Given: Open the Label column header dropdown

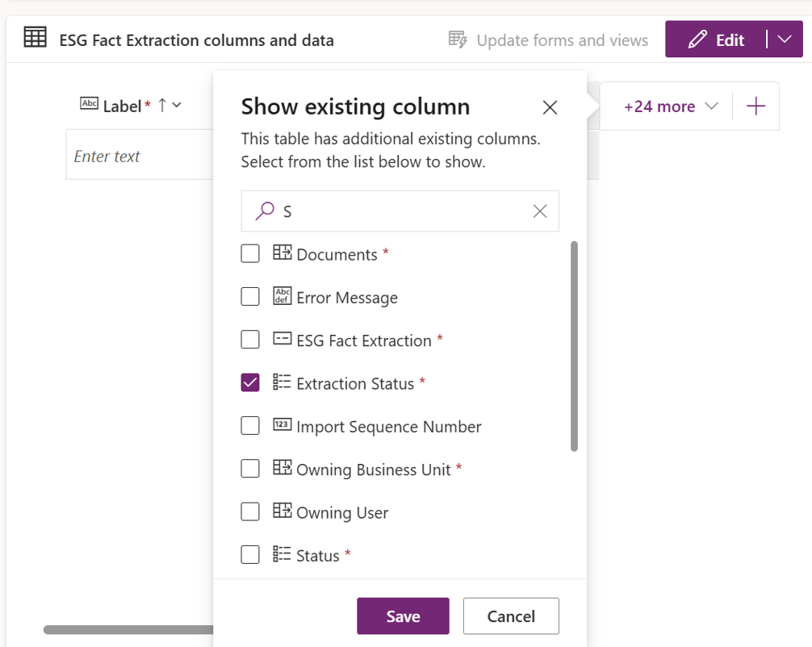Looking at the screenshot, I should point(178,105).
